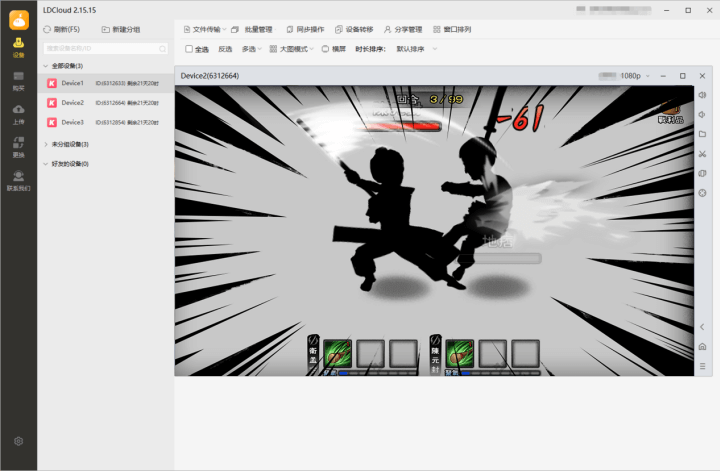The image size is (720, 471).
Task: Select the Device1 row in the list
Action: (106, 83)
